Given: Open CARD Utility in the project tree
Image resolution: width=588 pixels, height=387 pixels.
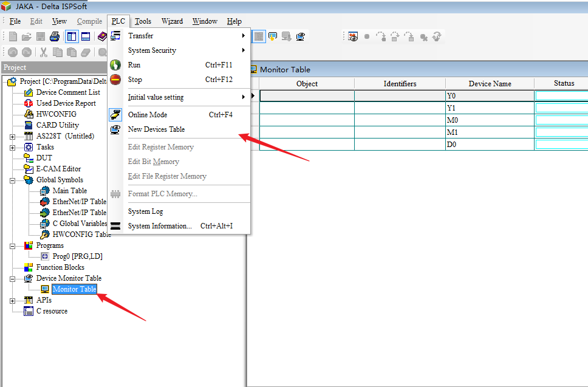Looking at the screenshot, I should (x=57, y=125).
